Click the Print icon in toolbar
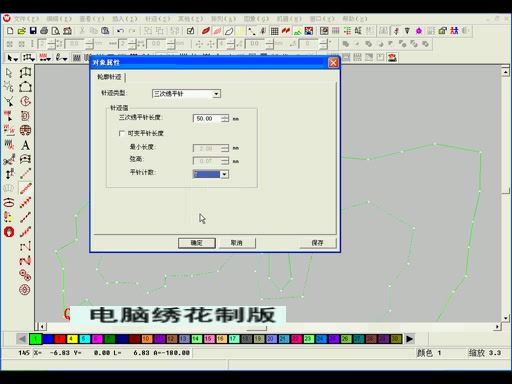 click(x=44, y=31)
